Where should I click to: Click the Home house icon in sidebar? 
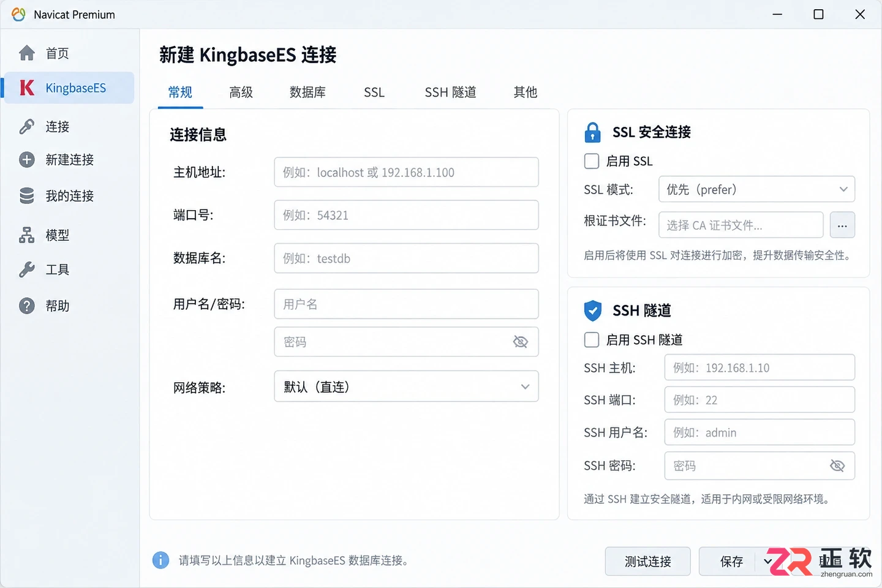click(27, 53)
